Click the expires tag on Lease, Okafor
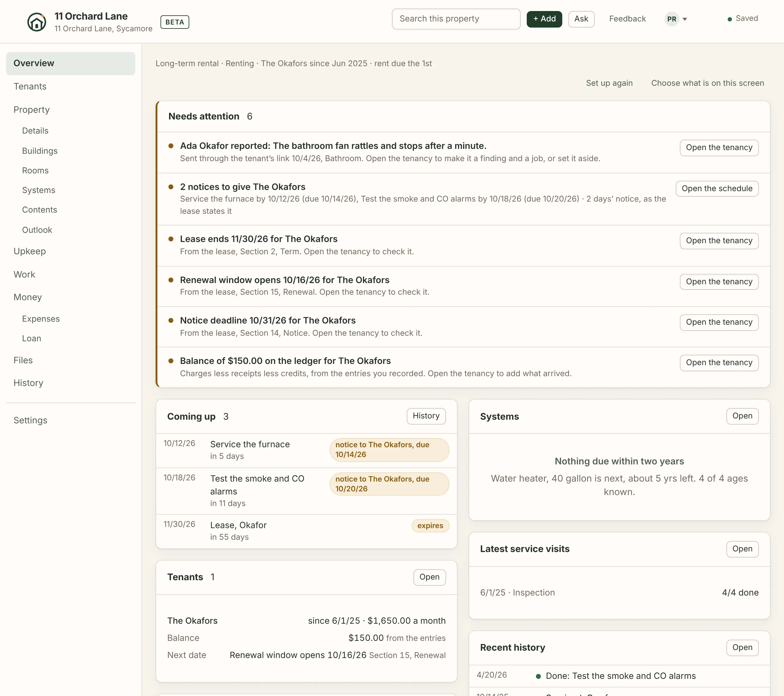This screenshot has height=696, width=784. (x=430, y=526)
